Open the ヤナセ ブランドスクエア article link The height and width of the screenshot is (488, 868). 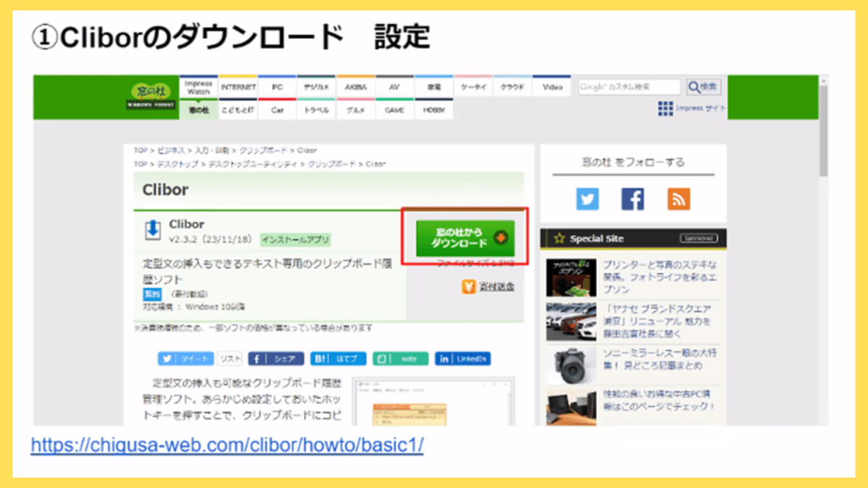tap(659, 321)
